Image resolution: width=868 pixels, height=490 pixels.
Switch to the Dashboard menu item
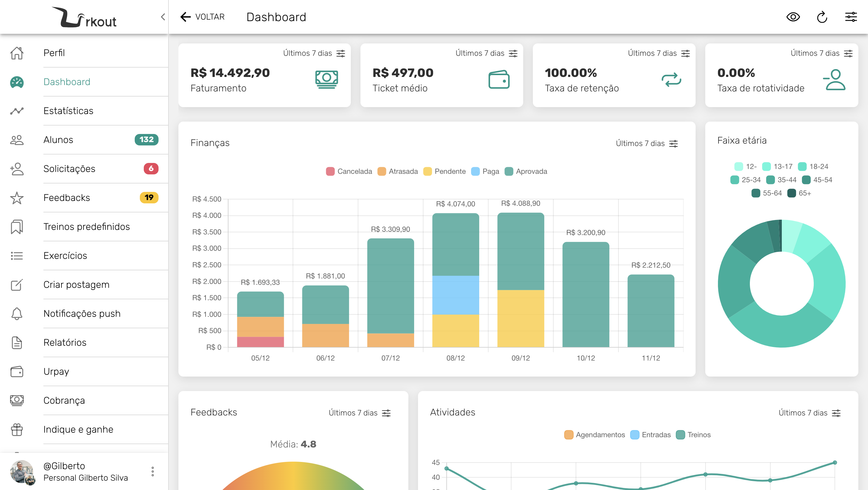pos(67,81)
